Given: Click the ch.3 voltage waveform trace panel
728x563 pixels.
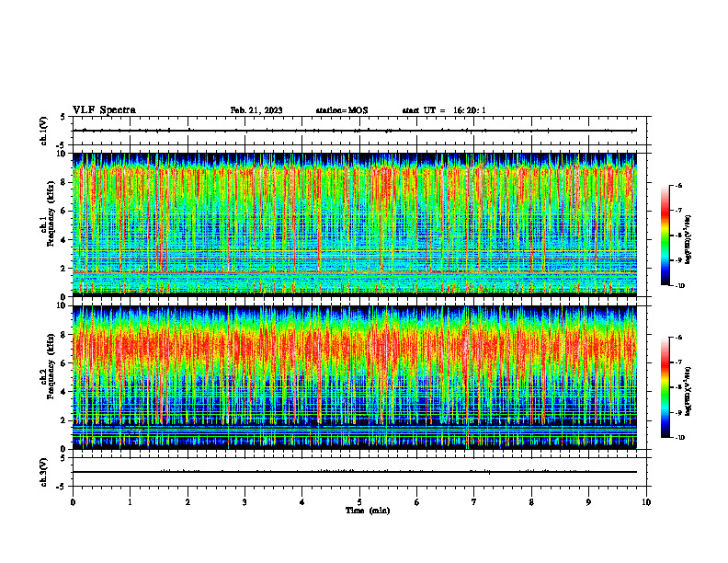Looking at the screenshot, I should 359,472.
